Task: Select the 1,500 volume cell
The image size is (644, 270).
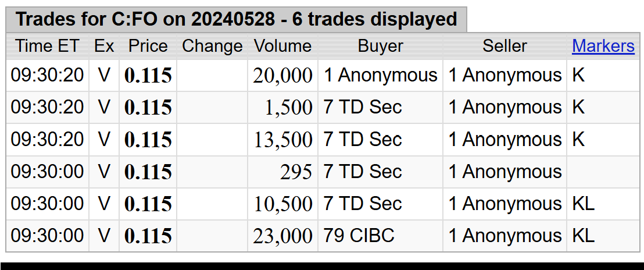Action: coord(282,108)
